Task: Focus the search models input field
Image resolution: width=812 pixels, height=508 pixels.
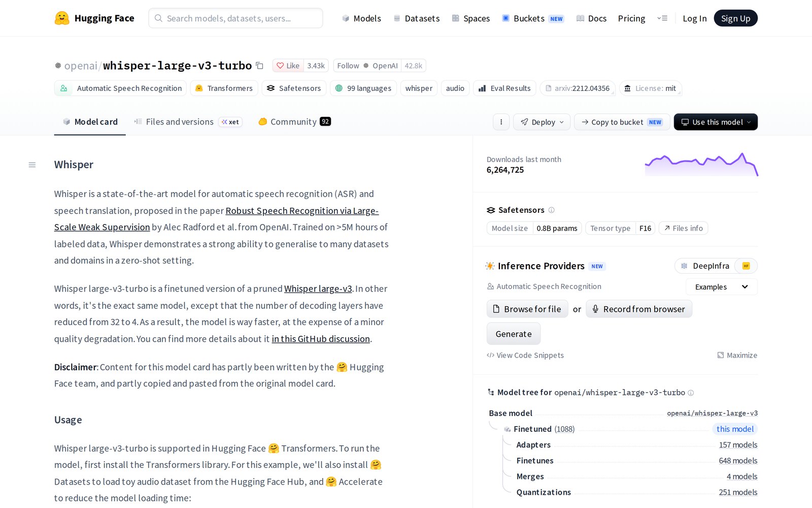Action: [x=235, y=18]
